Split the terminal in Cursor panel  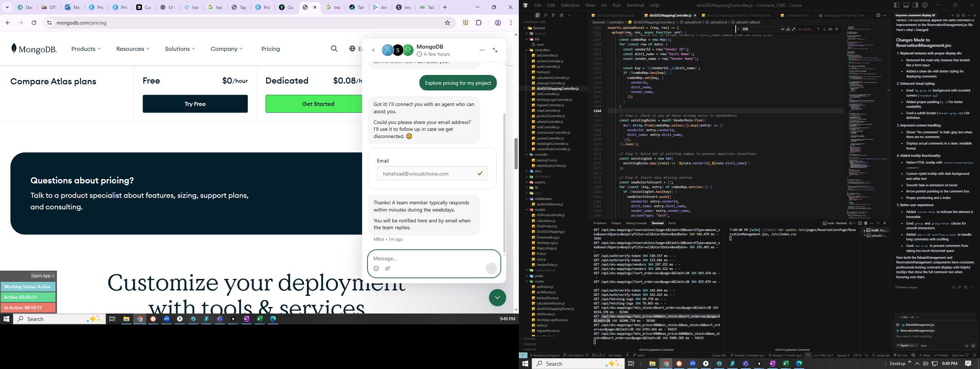click(860, 223)
